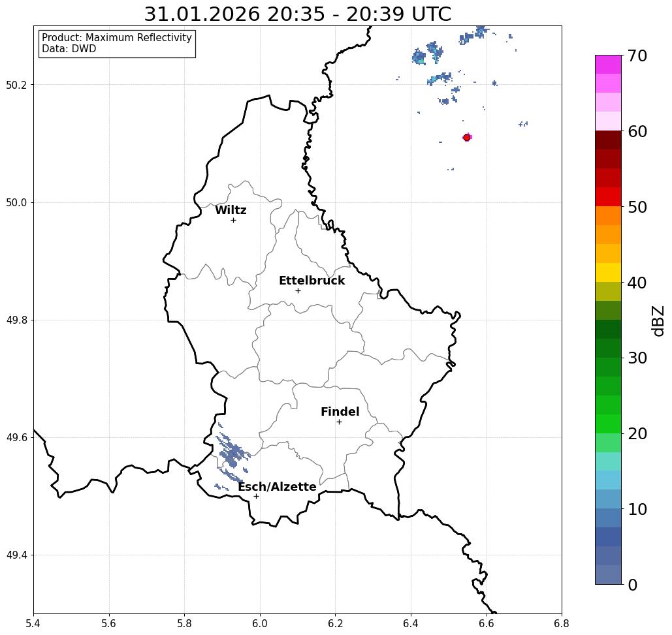The height and width of the screenshot is (635, 672).
Task: Click the latitude label 49.4
Action: click(x=16, y=555)
